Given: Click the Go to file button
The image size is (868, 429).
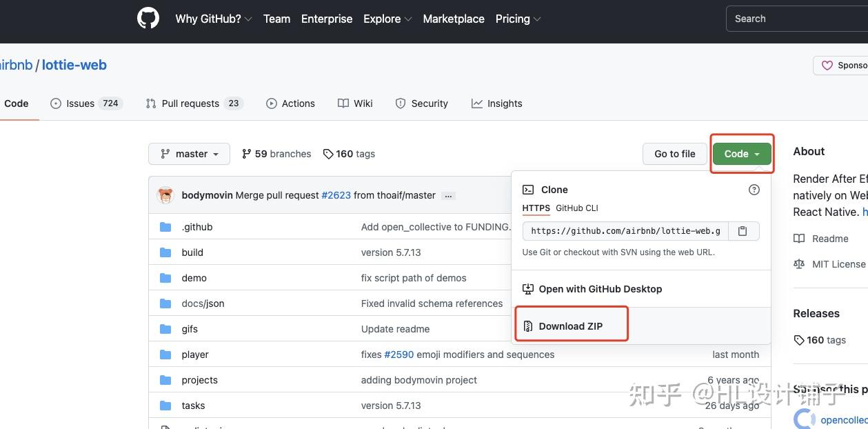Looking at the screenshot, I should pyautogui.click(x=674, y=154).
